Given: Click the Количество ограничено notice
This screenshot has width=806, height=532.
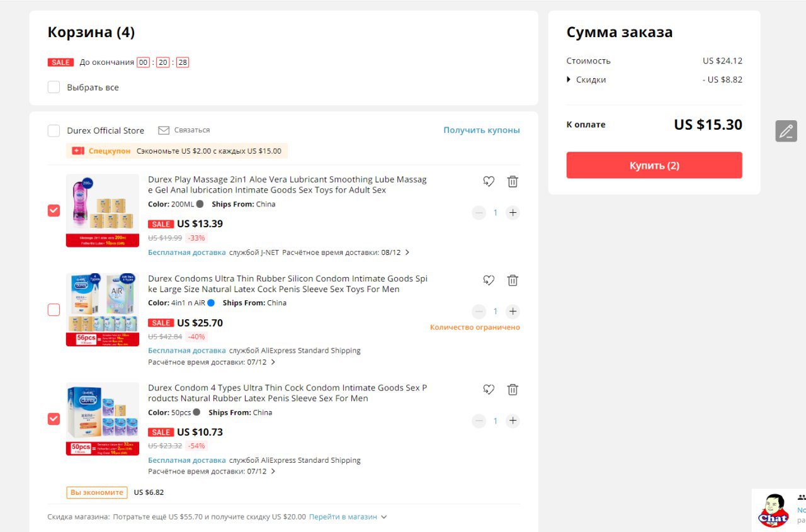Looking at the screenshot, I should [475, 327].
